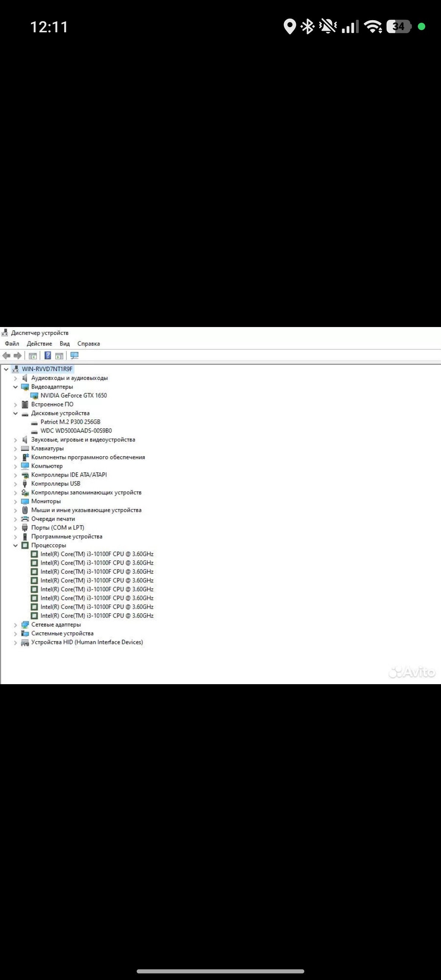Select the NVIDIA GeForce GTX 1650 device
Viewport: 441px width, 980px height.
[73, 395]
